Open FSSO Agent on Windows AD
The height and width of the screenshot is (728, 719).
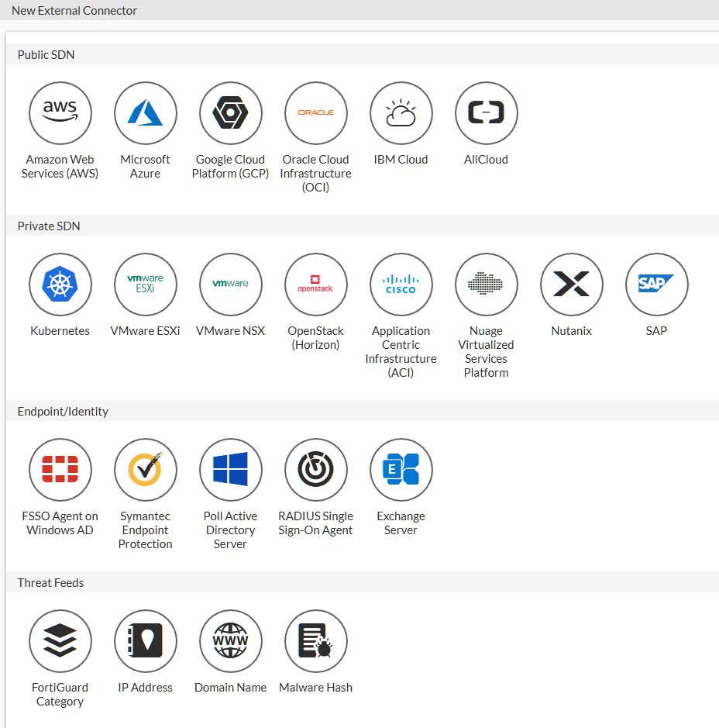[60, 470]
